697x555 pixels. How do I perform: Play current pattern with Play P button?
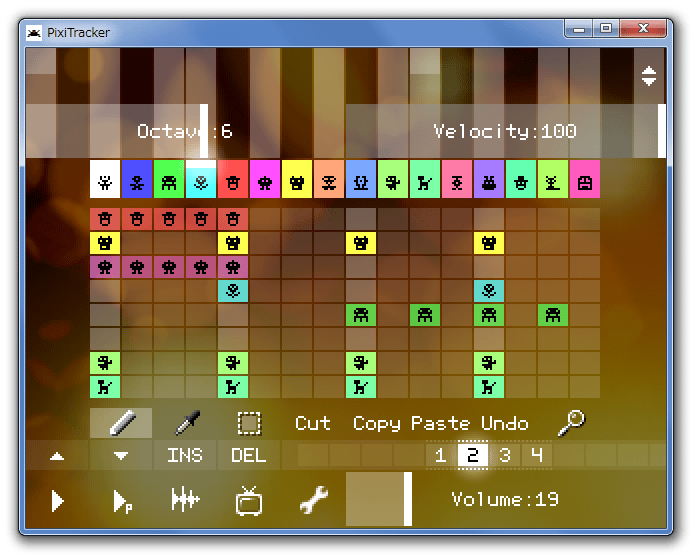[122, 501]
